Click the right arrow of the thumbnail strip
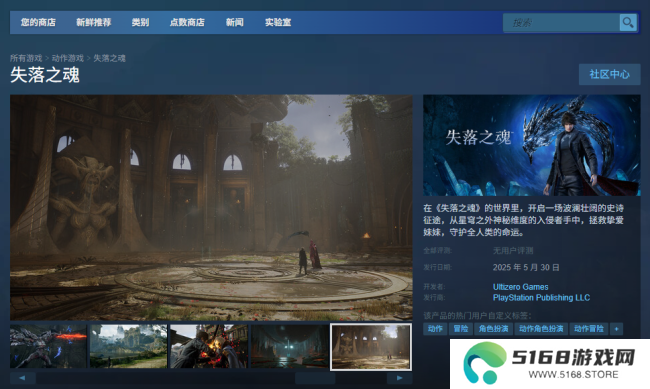This screenshot has height=389, width=650. pyautogui.click(x=399, y=378)
